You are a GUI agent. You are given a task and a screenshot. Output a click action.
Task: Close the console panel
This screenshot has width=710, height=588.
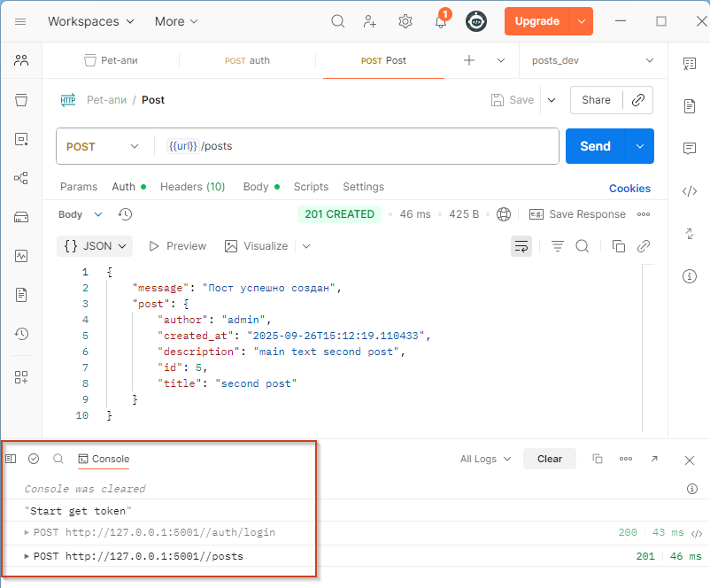tap(690, 460)
